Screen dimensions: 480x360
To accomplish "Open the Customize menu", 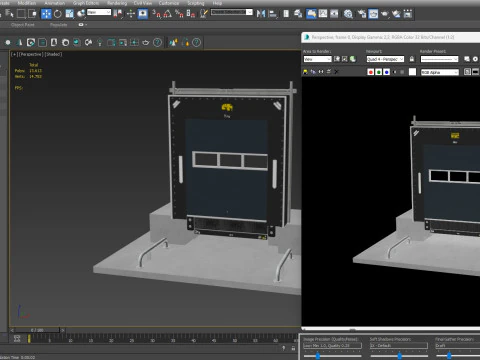I will [169, 3].
